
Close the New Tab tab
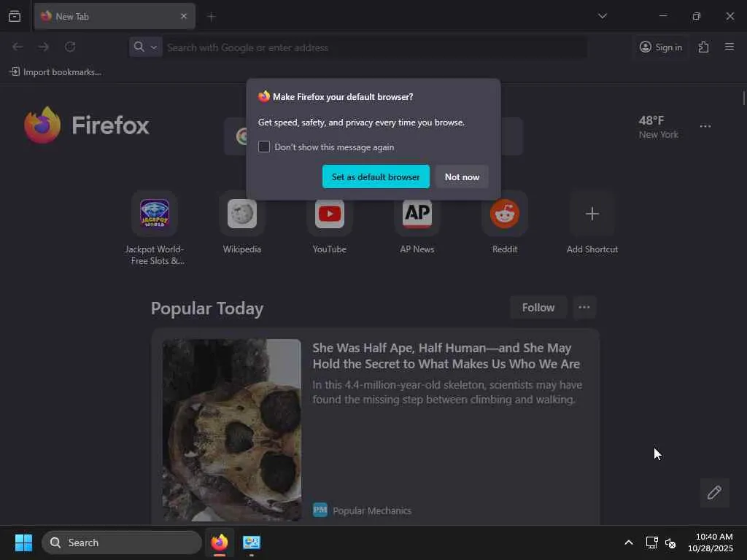tap(184, 16)
